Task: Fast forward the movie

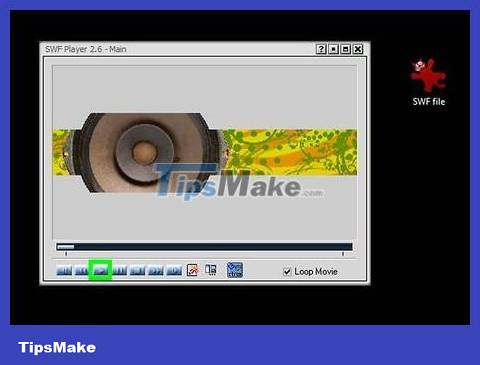Action: coord(155,270)
